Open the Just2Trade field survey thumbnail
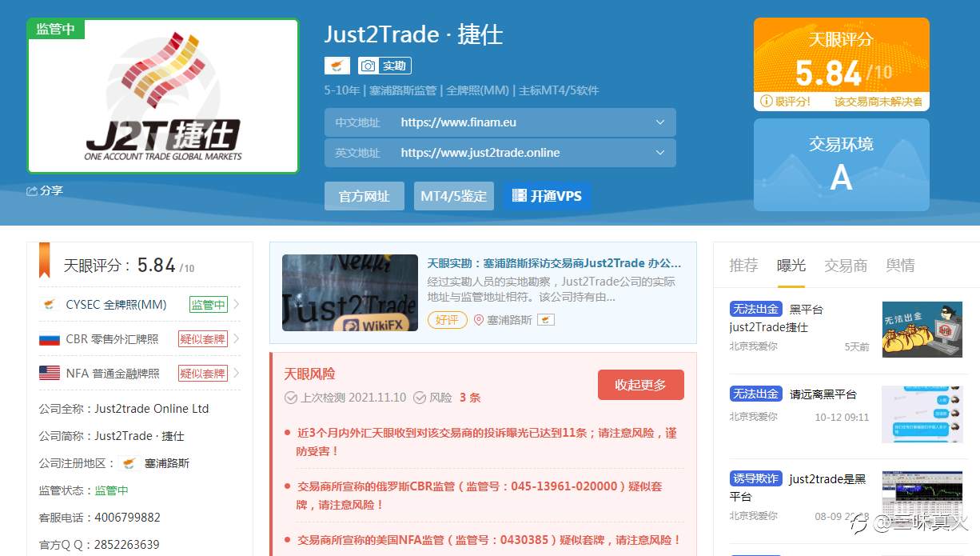This screenshot has width=980, height=556. point(350,293)
